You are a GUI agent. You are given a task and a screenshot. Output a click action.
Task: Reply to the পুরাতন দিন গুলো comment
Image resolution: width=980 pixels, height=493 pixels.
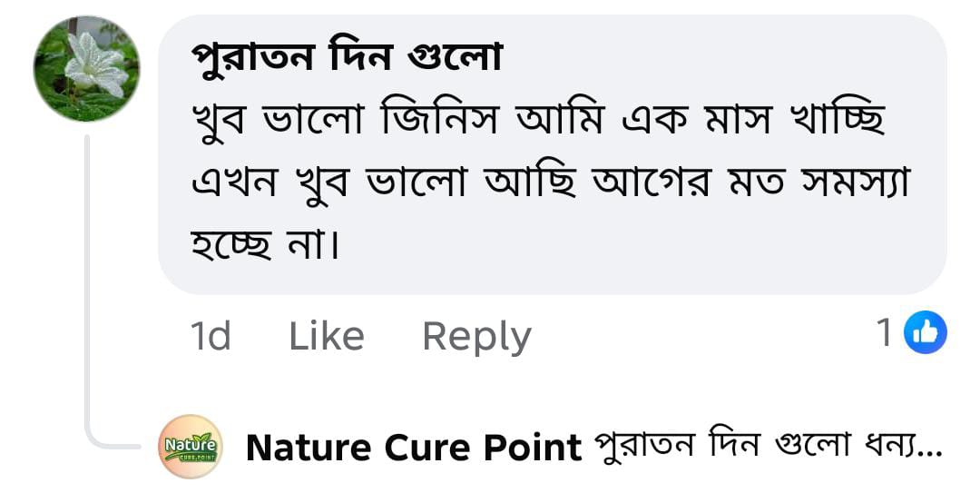point(476,337)
